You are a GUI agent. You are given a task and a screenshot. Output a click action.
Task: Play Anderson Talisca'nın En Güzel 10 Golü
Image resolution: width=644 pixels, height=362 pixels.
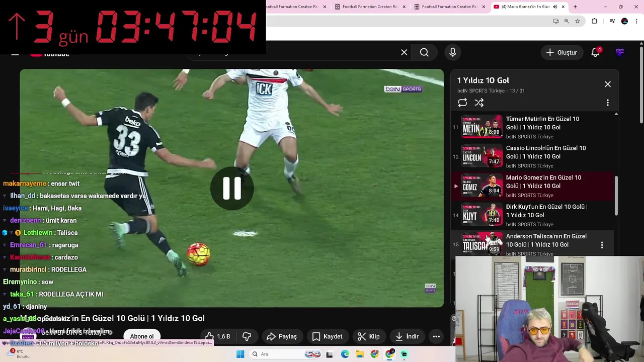(x=546, y=240)
